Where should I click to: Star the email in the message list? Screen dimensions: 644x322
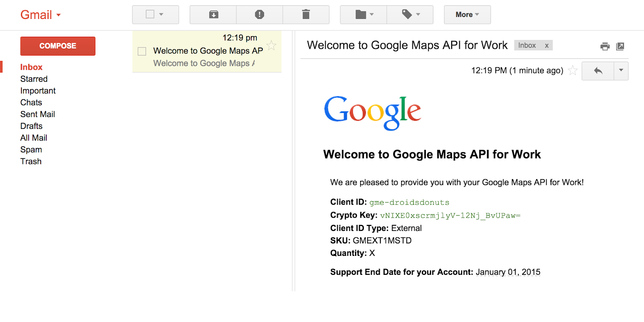coord(272,46)
